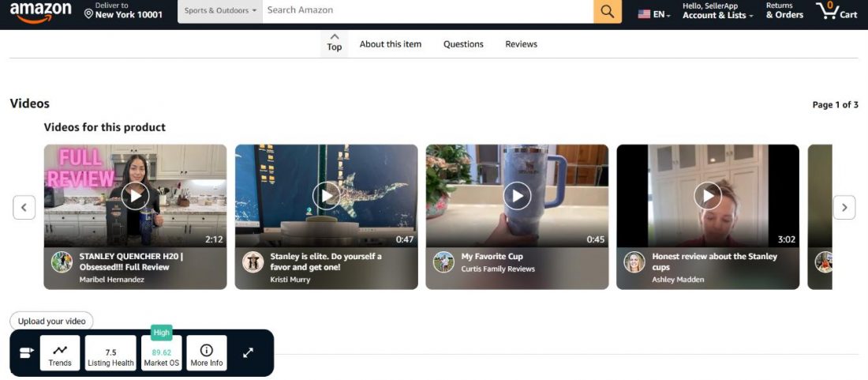Change the Deliver to New York 10001 location

[x=123, y=11]
